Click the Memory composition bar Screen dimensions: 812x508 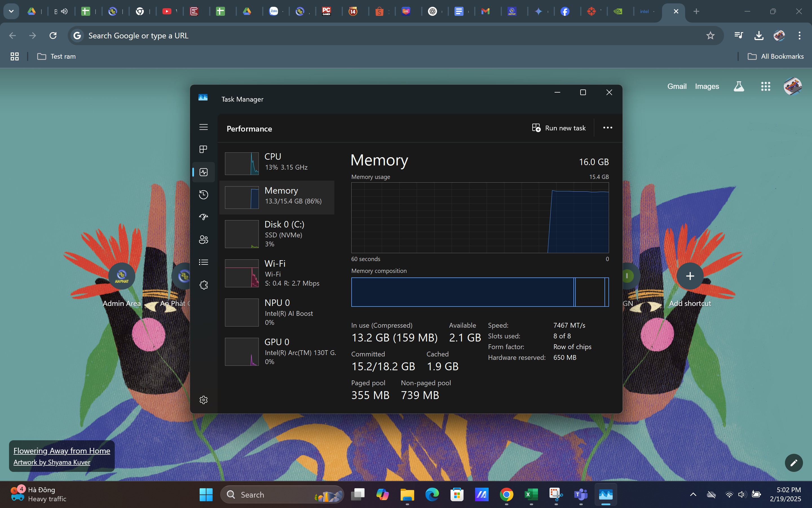(480, 292)
